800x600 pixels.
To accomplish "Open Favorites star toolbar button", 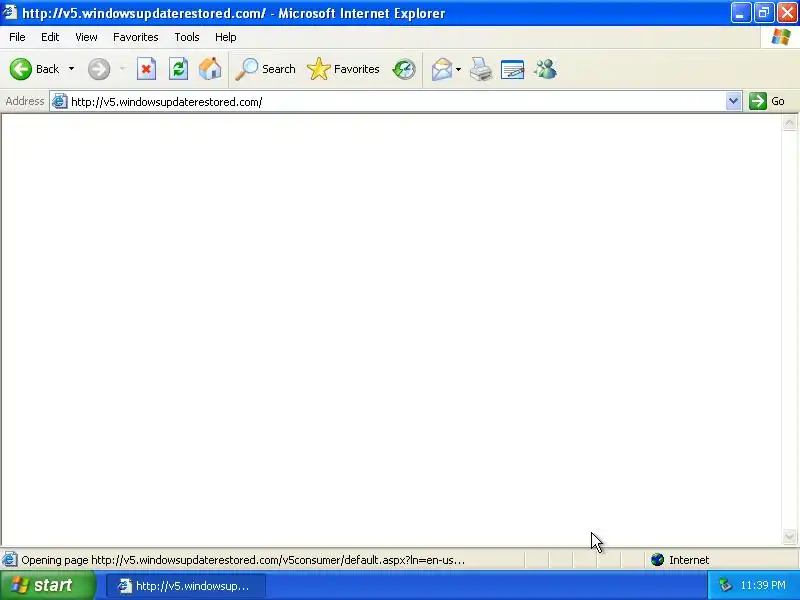I will pos(343,69).
